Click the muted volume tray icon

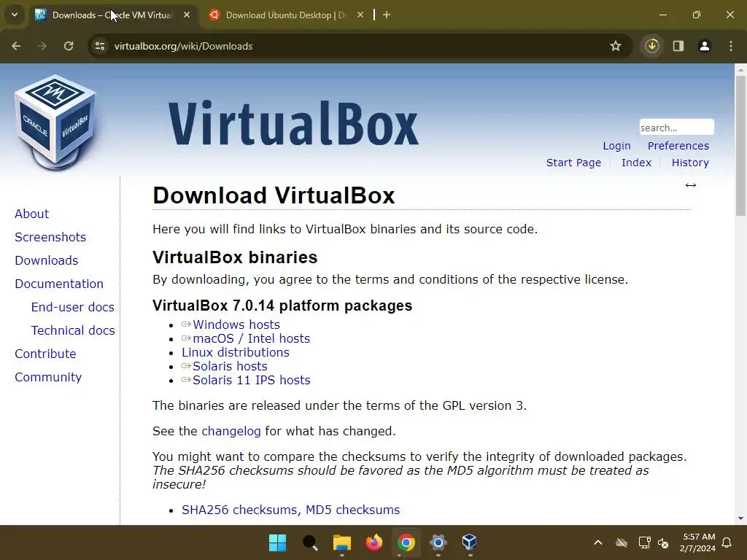[663, 542]
